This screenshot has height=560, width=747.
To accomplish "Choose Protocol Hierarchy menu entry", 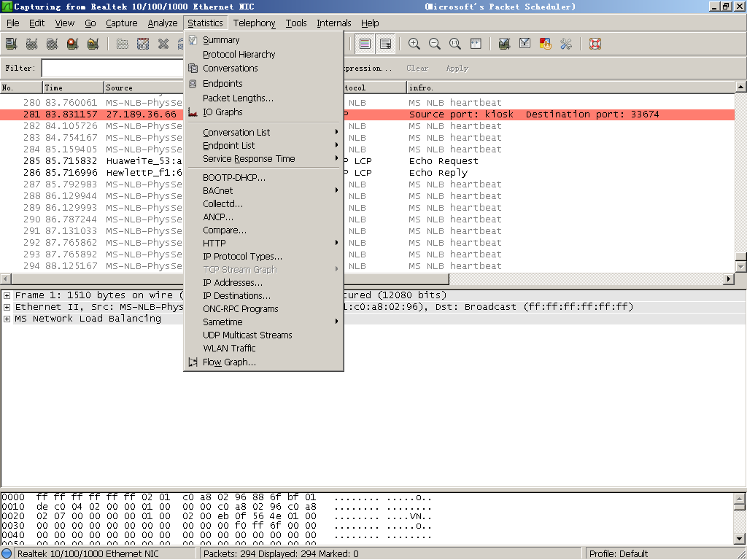I will pyautogui.click(x=263, y=54).
